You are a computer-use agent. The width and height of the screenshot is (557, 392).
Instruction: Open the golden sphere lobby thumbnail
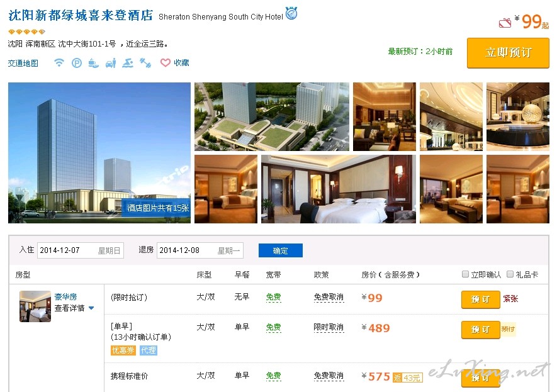pyautogui.click(x=518, y=117)
